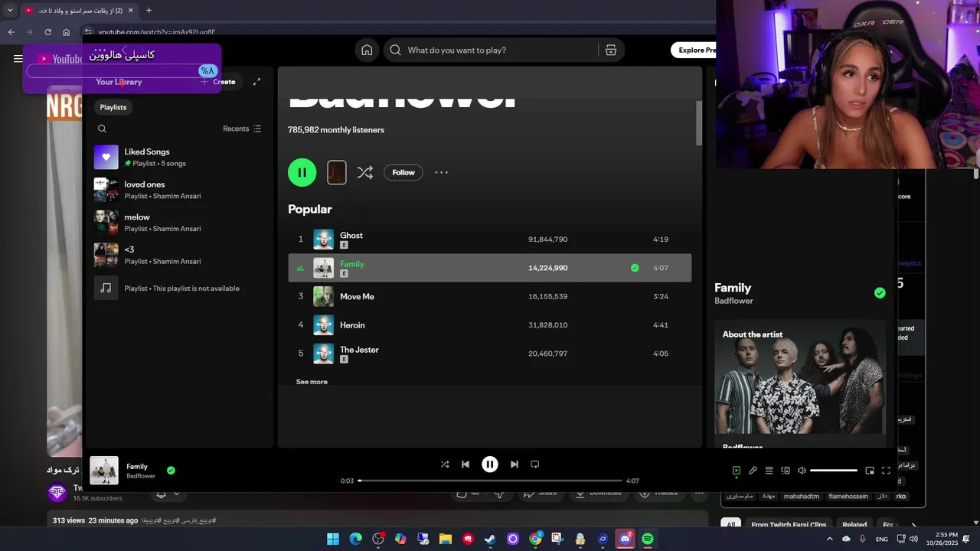Enter Spotify full screen mode
980x551 pixels.
(886, 471)
